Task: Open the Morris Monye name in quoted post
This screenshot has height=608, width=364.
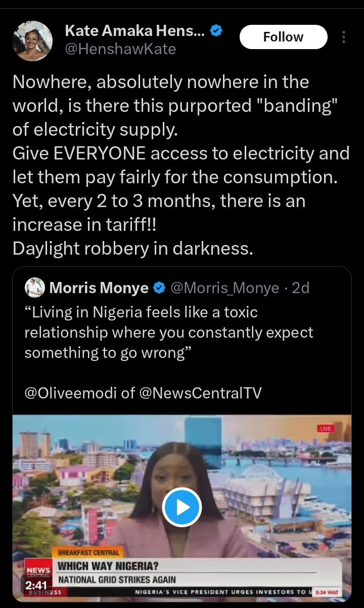Action: pyautogui.click(x=99, y=288)
